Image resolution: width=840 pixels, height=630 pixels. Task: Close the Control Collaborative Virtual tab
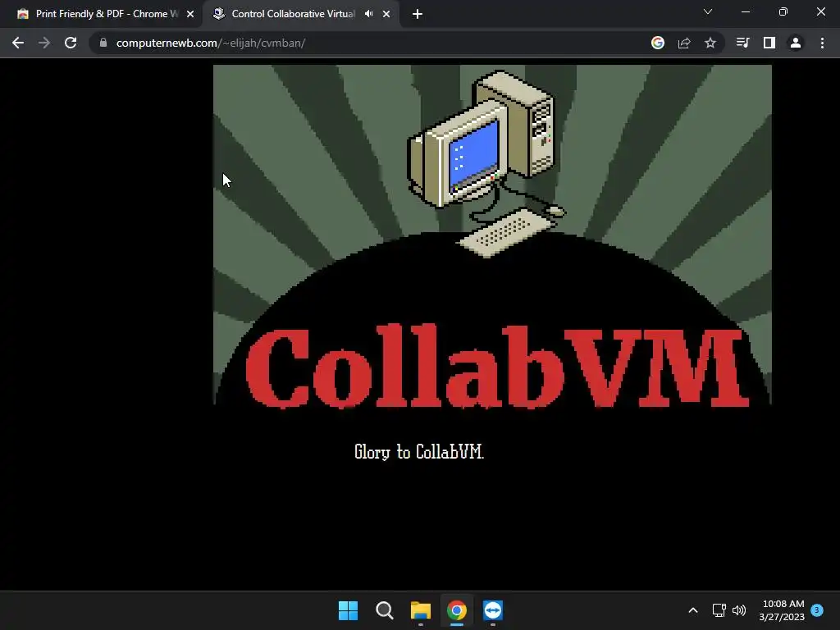pyautogui.click(x=386, y=15)
